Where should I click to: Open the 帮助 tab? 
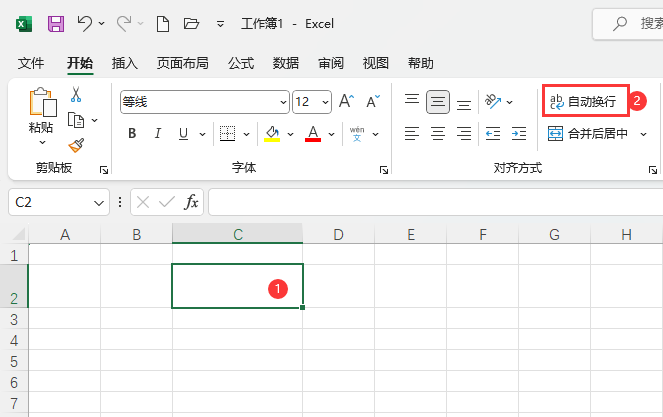[x=420, y=63]
